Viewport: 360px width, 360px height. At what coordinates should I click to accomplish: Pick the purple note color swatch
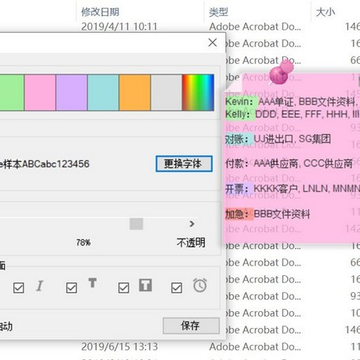click(72, 92)
